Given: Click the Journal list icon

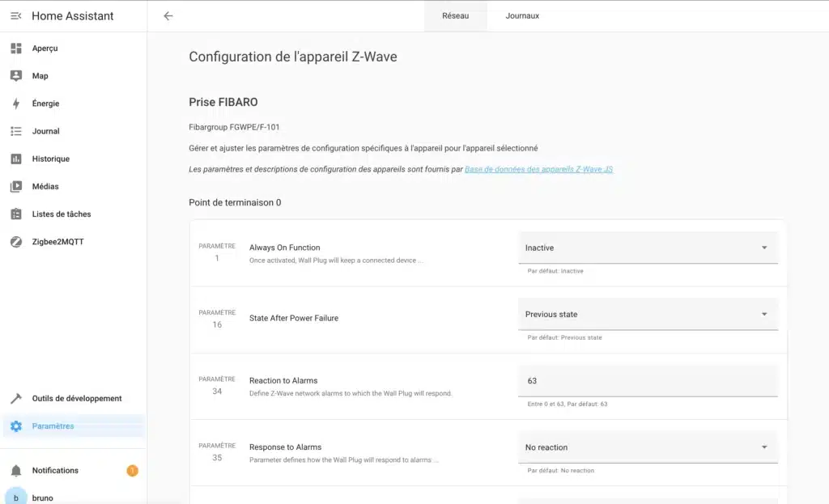Looking at the screenshot, I should [x=16, y=131].
